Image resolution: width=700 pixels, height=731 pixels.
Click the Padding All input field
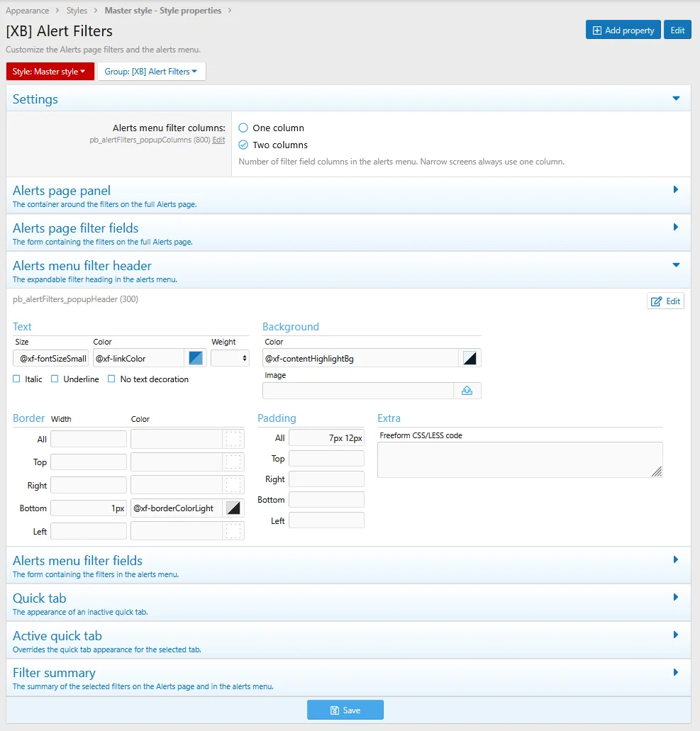tap(326, 437)
